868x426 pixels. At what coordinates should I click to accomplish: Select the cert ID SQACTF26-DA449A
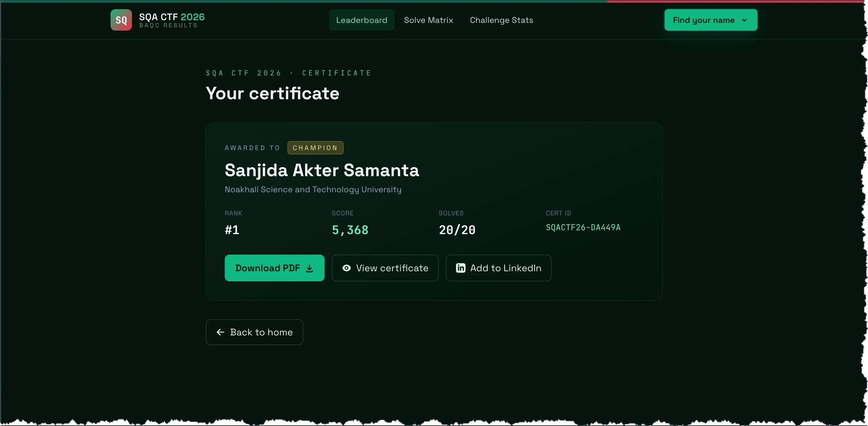[x=583, y=228]
